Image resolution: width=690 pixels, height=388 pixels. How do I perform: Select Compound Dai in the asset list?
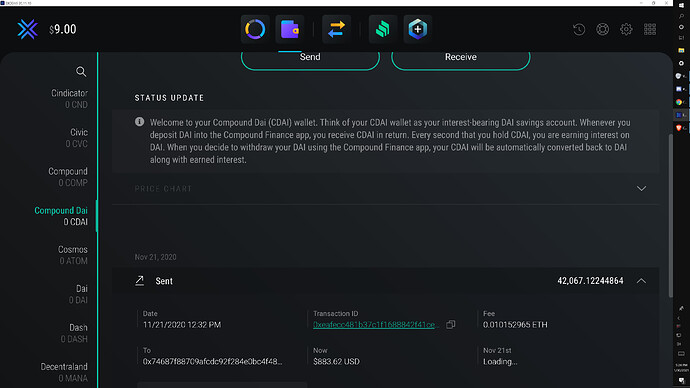point(61,216)
